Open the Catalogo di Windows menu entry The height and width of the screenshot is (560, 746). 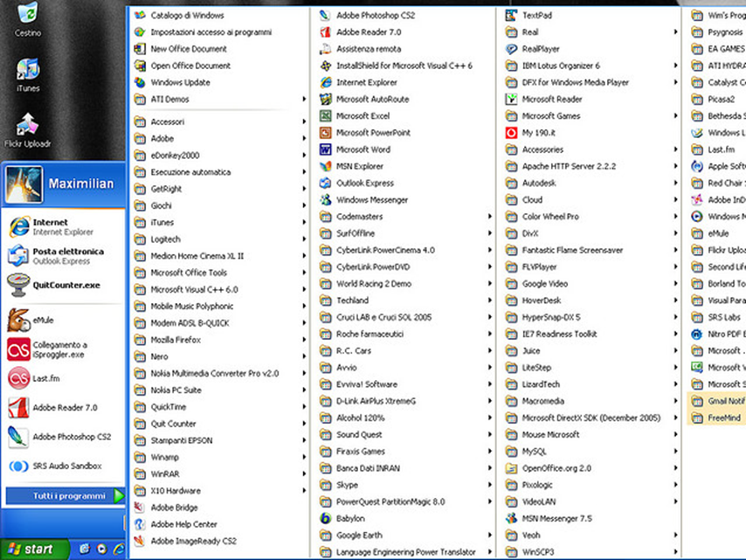219,15
